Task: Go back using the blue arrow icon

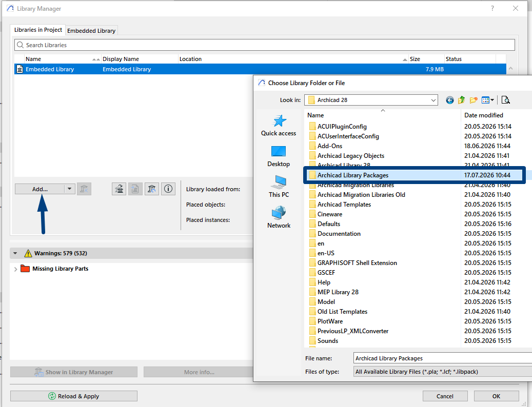Action: coord(450,100)
